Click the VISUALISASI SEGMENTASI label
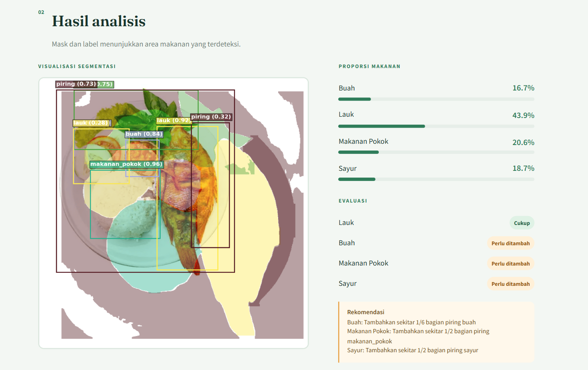Screen dimensions: 588x370 pyautogui.click(x=77, y=66)
